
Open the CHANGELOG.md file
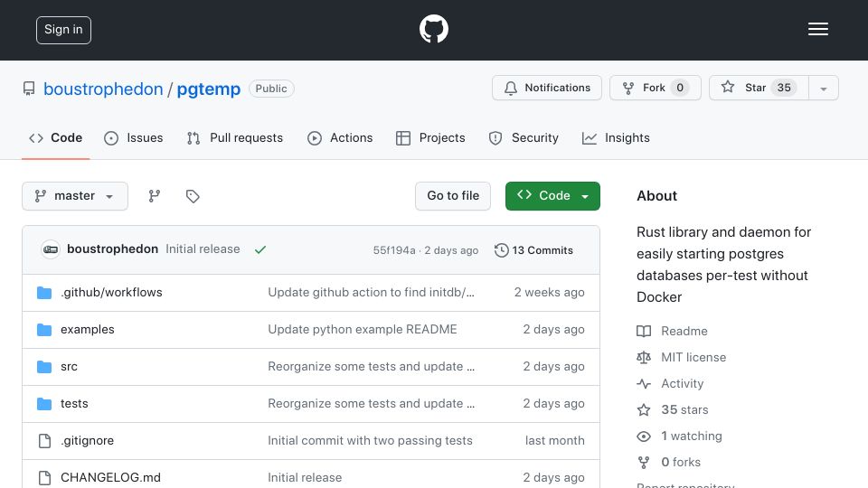tap(110, 477)
